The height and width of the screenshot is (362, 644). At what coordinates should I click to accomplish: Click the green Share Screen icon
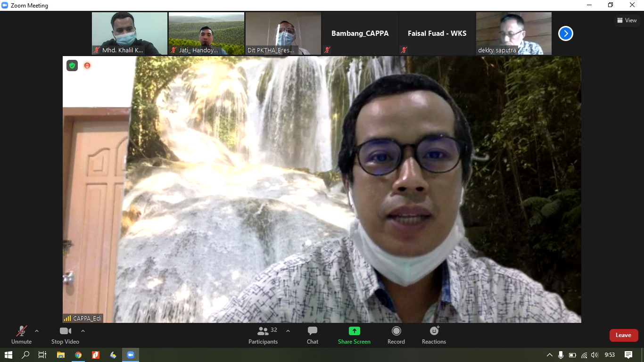[x=354, y=331]
